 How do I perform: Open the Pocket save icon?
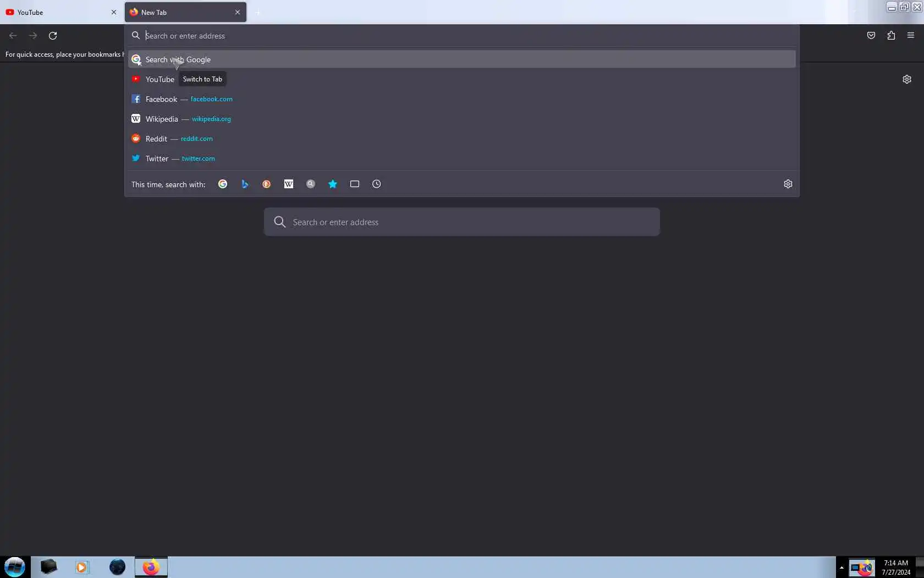871,35
